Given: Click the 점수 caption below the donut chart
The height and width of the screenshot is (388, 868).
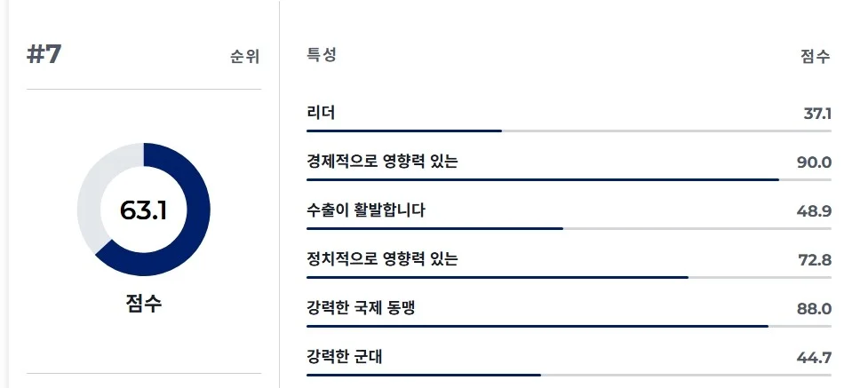Looking at the screenshot, I should [144, 303].
